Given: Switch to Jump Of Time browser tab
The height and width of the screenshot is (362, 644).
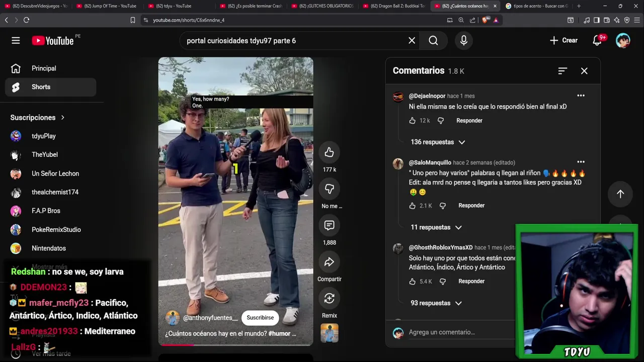Looking at the screenshot, I should [x=108, y=6].
